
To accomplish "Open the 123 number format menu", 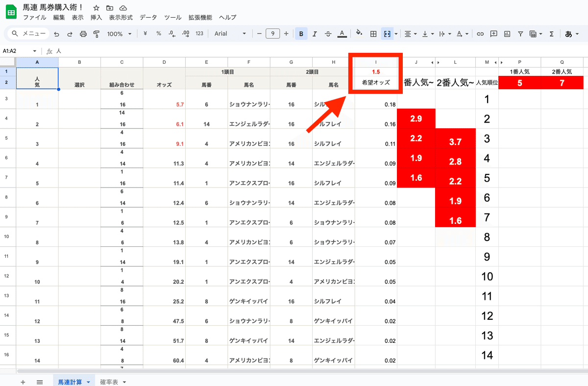I will 199,34.
